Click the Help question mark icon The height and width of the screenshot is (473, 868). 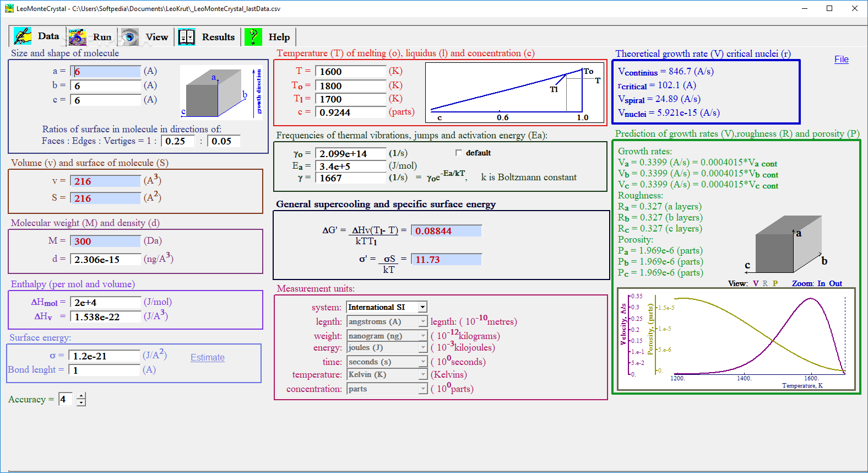(x=253, y=37)
